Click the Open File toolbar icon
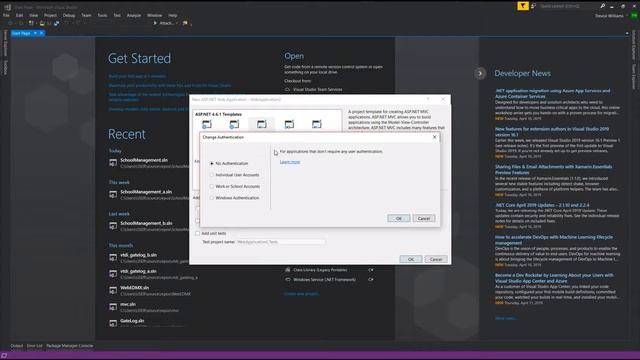This screenshot has height=360, width=640. tap(42, 23)
